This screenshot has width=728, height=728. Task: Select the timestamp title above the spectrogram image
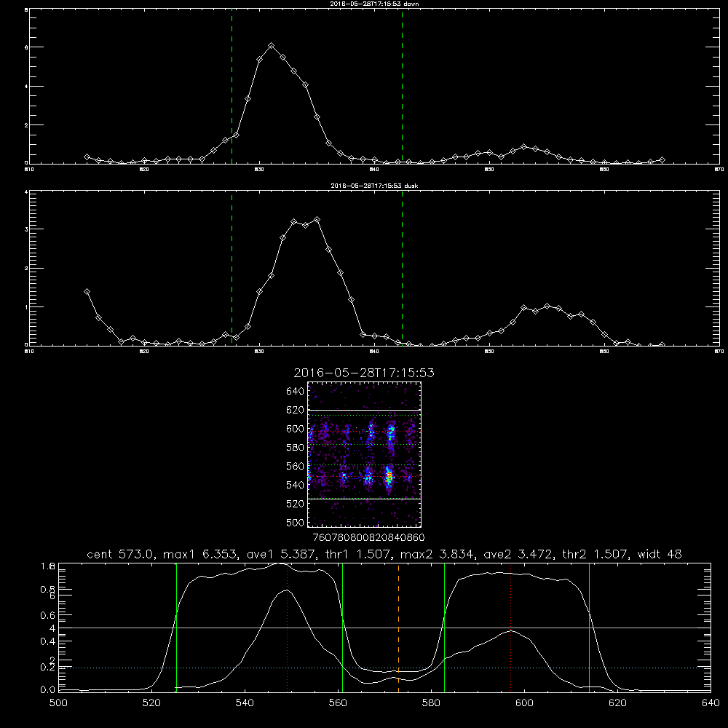[364, 373]
